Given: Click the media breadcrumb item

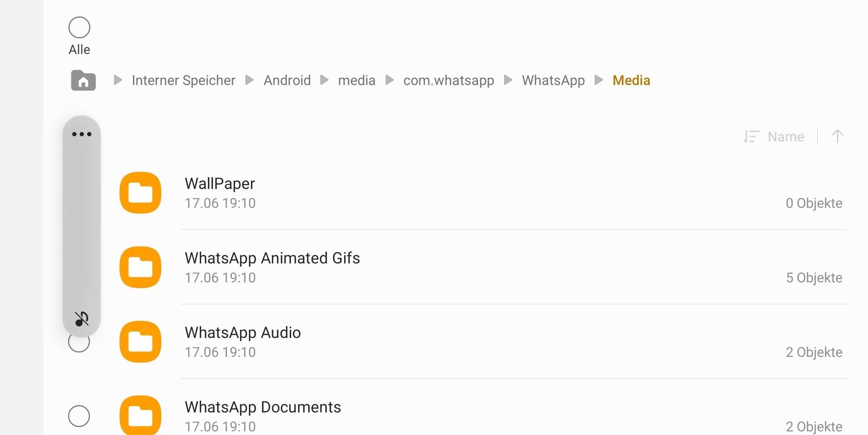Looking at the screenshot, I should click(357, 80).
